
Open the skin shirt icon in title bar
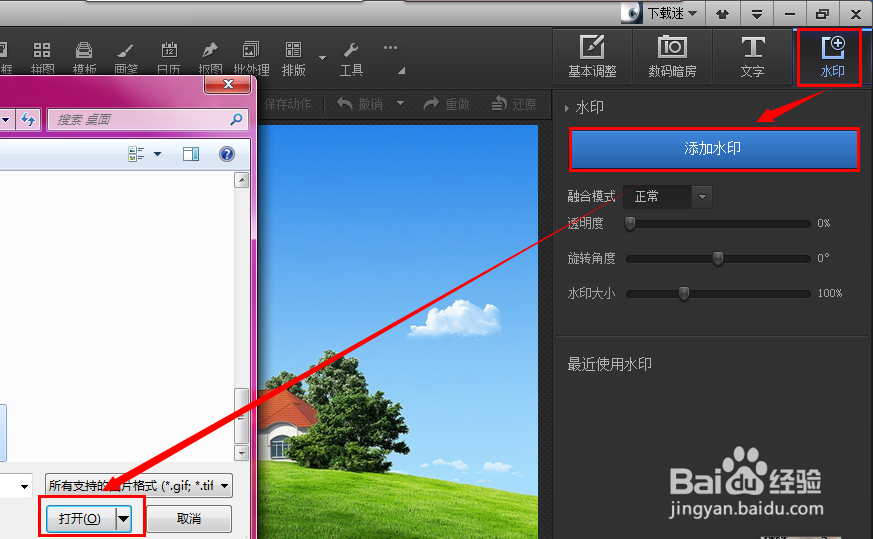click(x=723, y=14)
